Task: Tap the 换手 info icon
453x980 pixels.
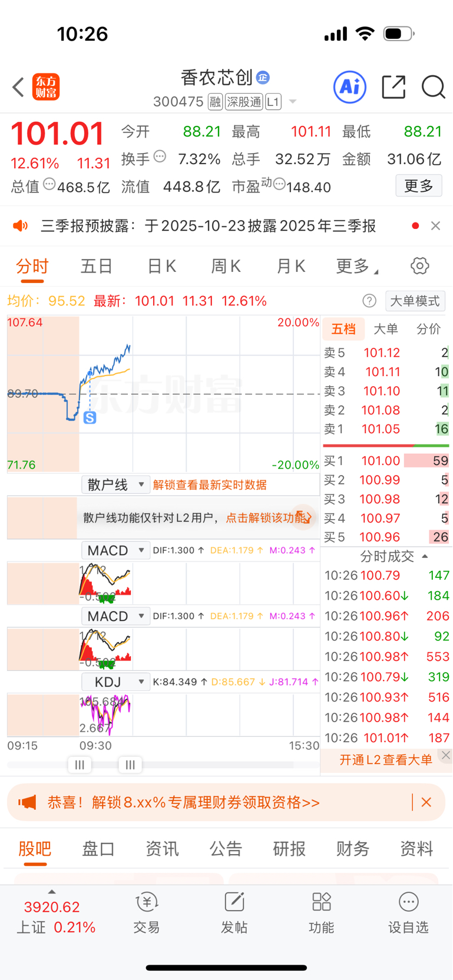Action: point(160,157)
